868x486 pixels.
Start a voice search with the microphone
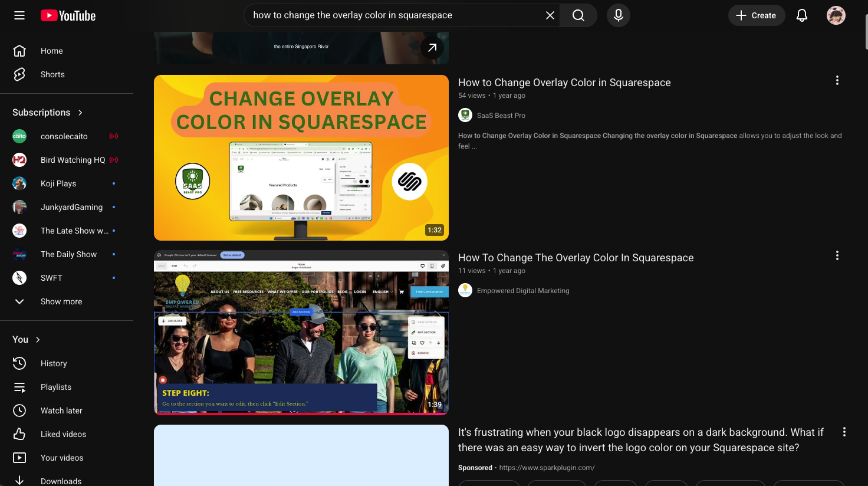[x=618, y=15]
